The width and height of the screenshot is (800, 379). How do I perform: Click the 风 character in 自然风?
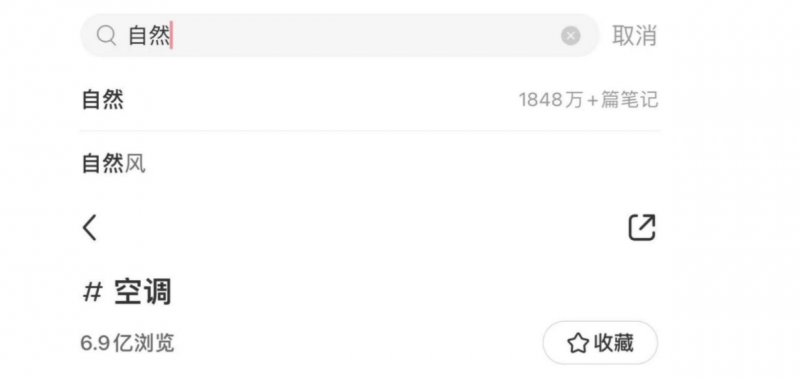pyautogui.click(x=135, y=164)
